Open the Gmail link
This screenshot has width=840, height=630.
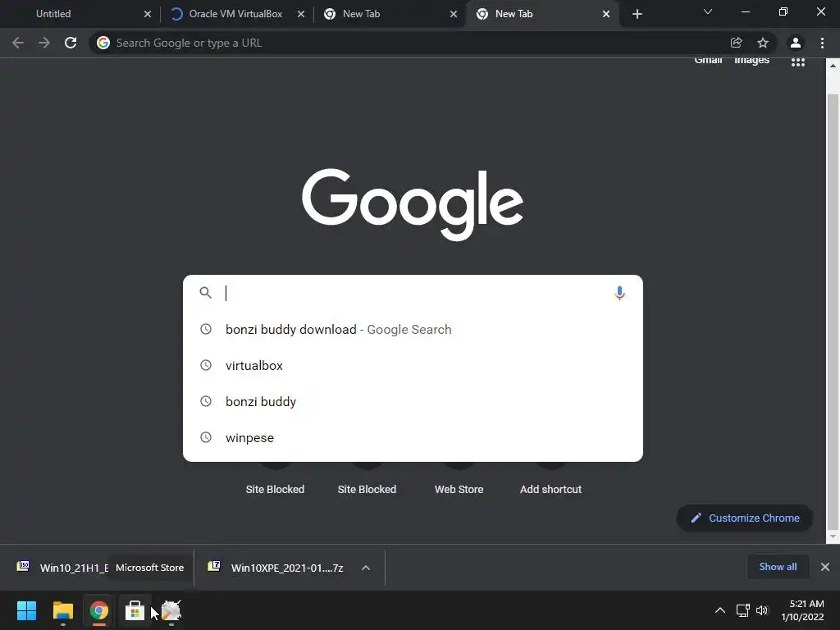(x=708, y=60)
